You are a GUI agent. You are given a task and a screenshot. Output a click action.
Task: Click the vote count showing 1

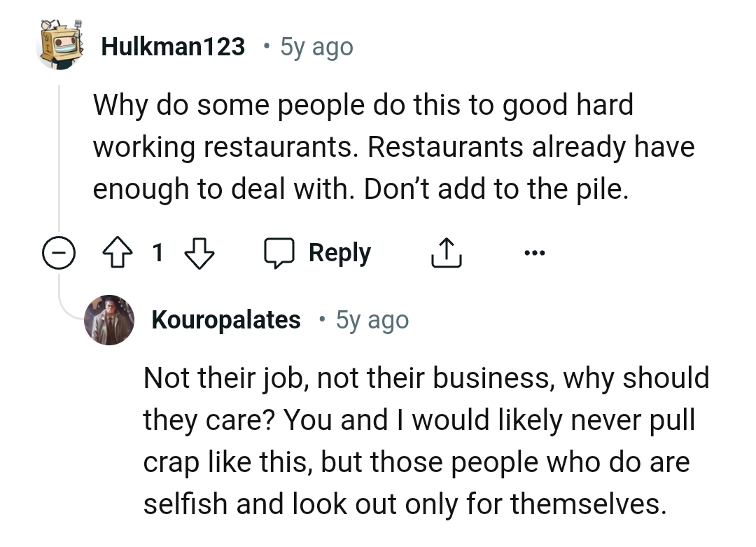pos(158,253)
